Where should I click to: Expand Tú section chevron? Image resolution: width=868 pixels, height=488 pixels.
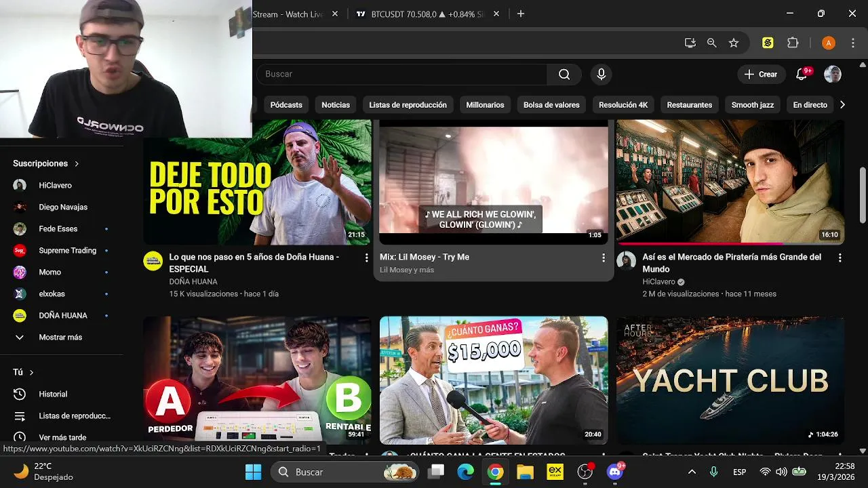pos(31,372)
